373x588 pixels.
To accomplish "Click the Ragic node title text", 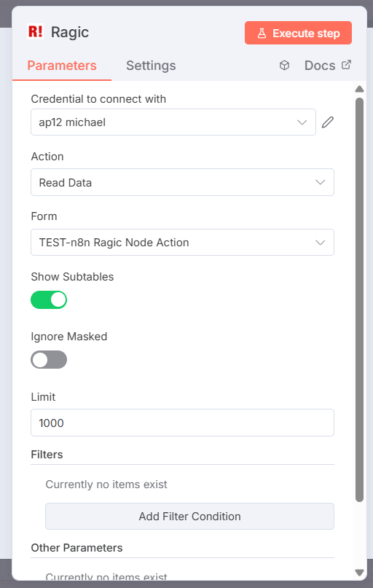I will click(x=70, y=32).
